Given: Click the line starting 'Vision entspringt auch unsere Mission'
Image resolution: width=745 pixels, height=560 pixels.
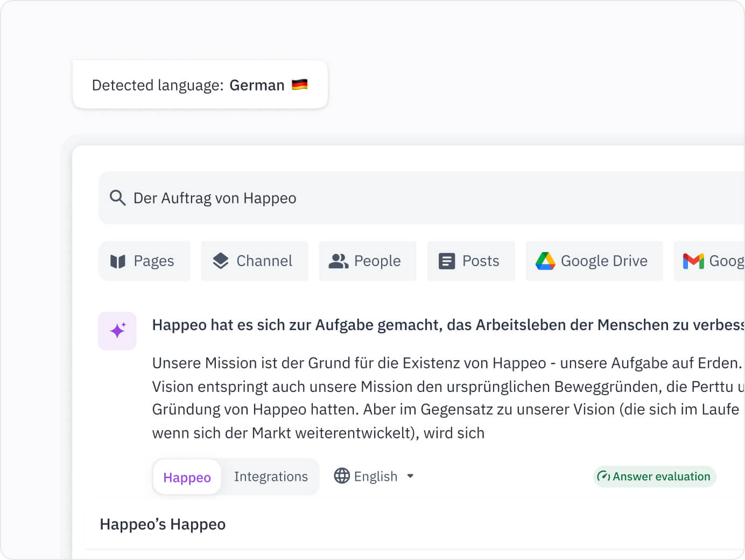Looking at the screenshot, I should pyautogui.click(x=448, y=387).
